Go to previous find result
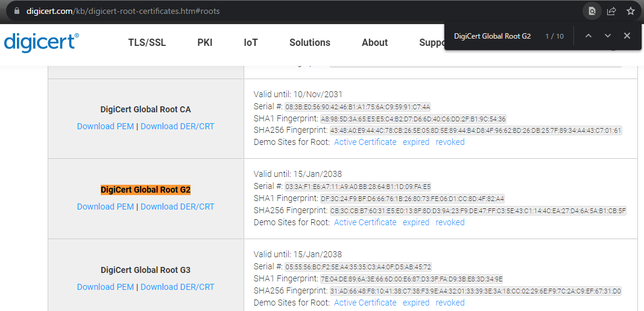The height and width of the screenshot is (311, 644). coord(589,36)
